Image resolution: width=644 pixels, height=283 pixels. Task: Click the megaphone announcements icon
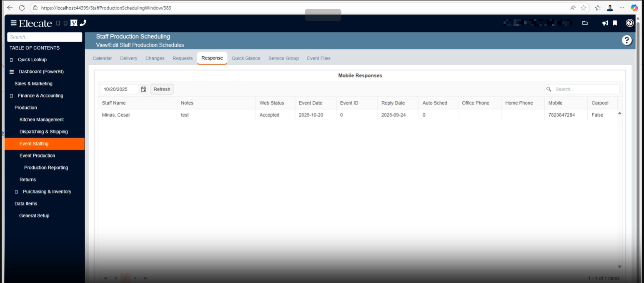tap(605, 23)
